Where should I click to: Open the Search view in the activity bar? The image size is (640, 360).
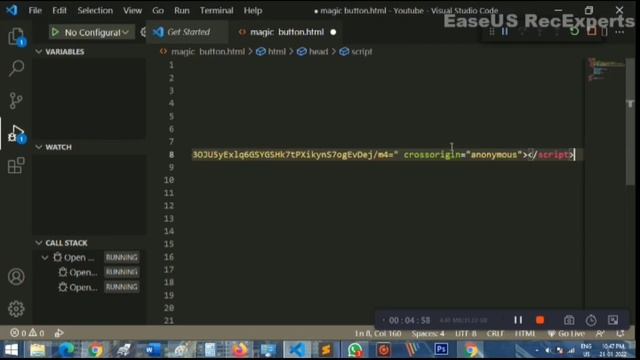[x=16, y=68]
